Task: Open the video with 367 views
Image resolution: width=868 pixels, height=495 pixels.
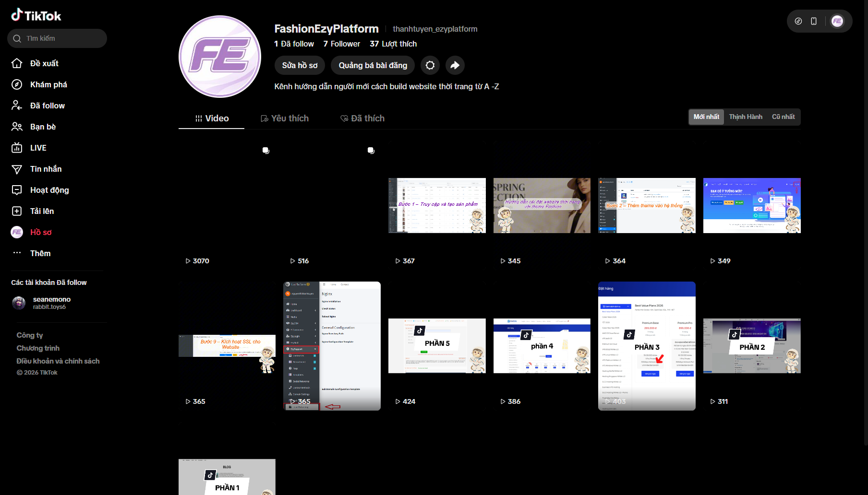Action: pyautogui.click(x=437, y=205)
